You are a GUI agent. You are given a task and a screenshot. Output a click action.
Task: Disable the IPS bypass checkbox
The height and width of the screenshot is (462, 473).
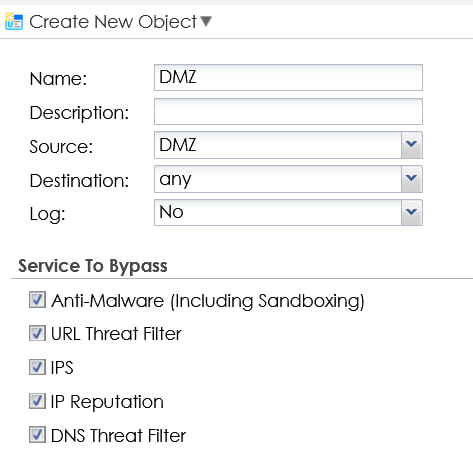click(x=37, y=367)
